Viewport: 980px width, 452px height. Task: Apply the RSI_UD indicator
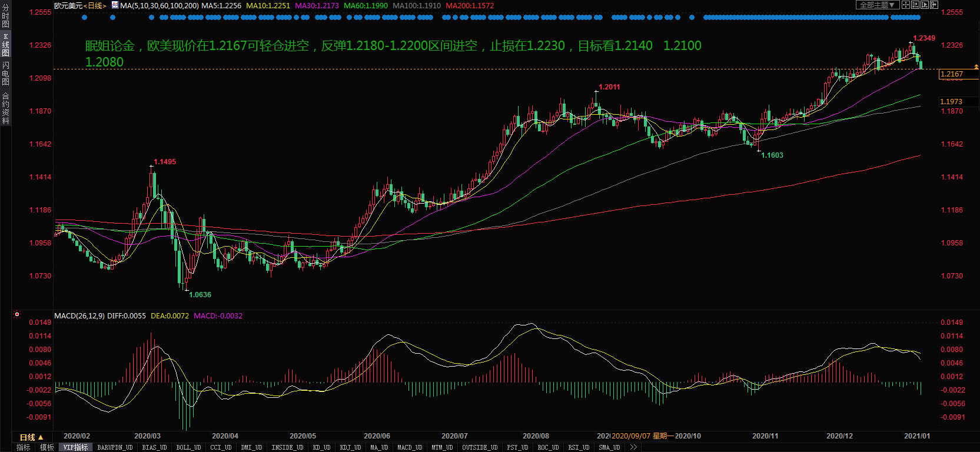579,447
